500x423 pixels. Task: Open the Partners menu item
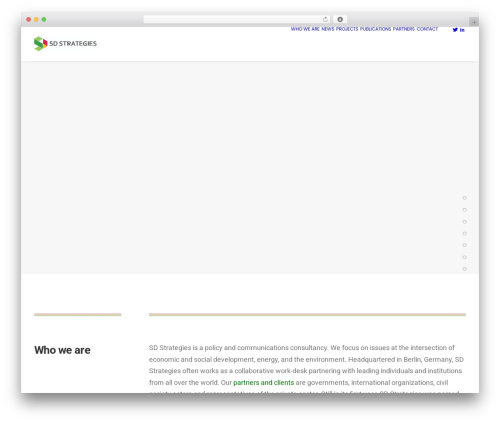pyautogui.click(x=404, y=29)
